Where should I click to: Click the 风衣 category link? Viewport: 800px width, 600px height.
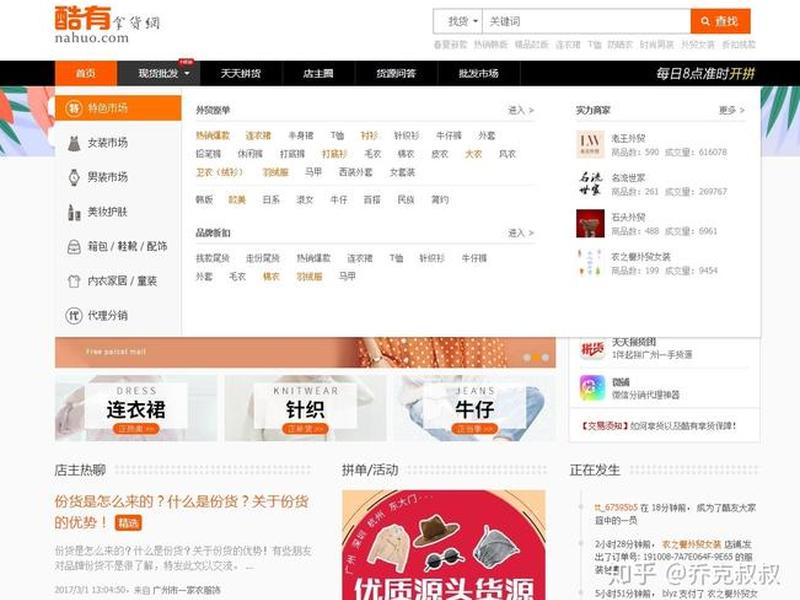pos(507,154)
